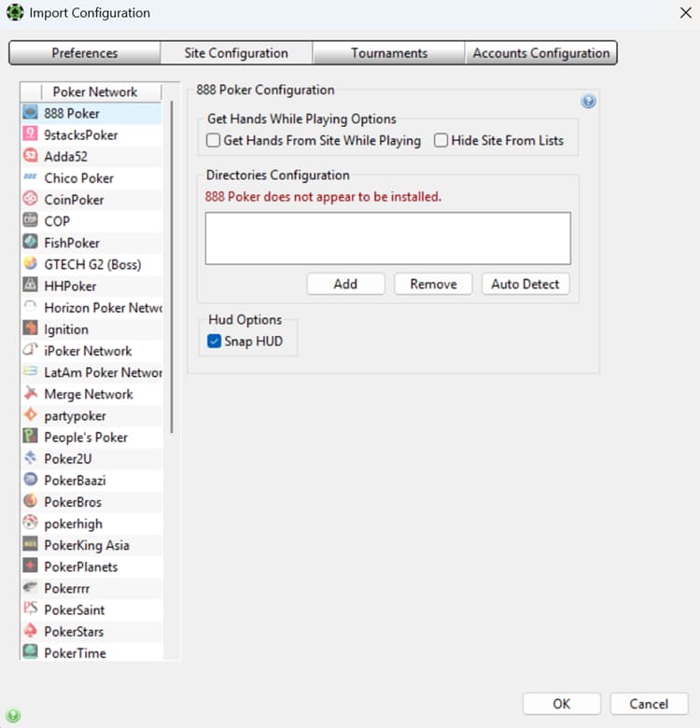Click the FishPoker site icon

[x=30, y=242]
